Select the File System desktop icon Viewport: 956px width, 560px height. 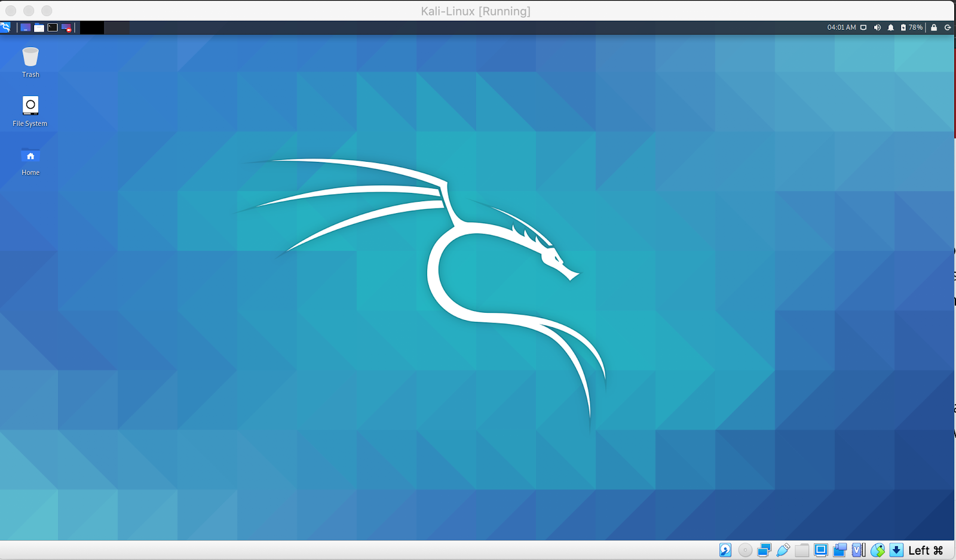(x=30, y=112)
